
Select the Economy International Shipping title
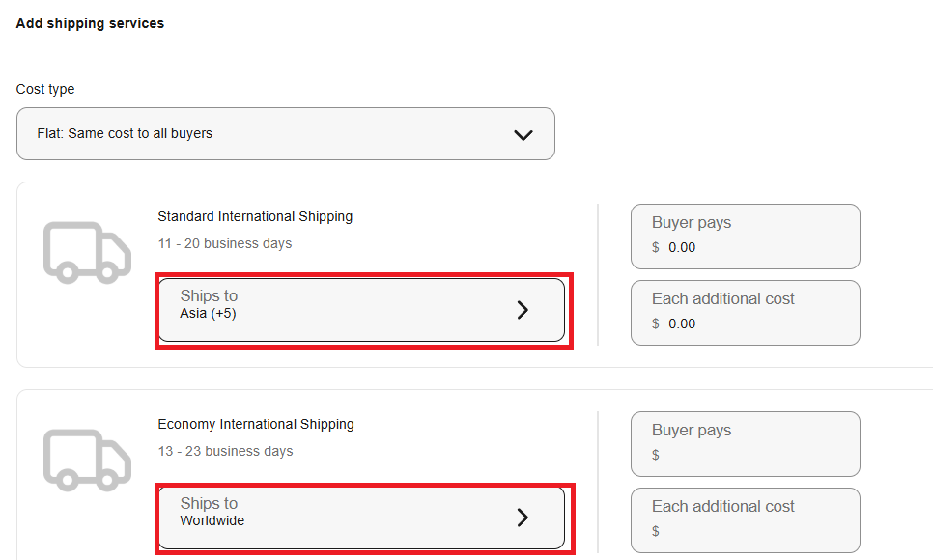[x=256, y=424]
